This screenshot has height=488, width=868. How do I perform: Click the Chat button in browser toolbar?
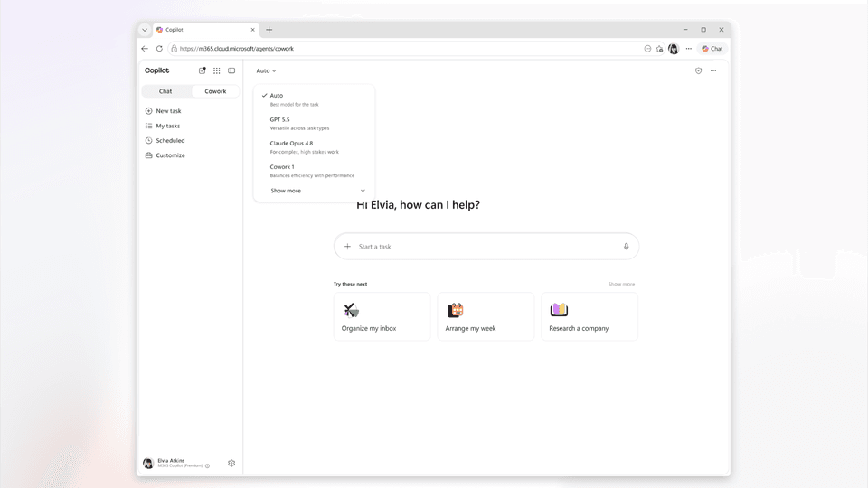click(x=712, y=49)
